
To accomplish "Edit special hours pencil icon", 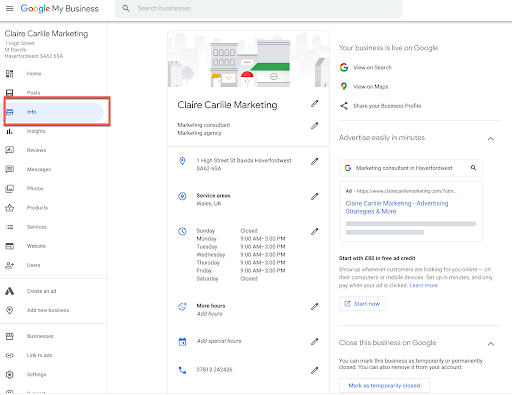I will pyautogui.click(x=315, y=342).
